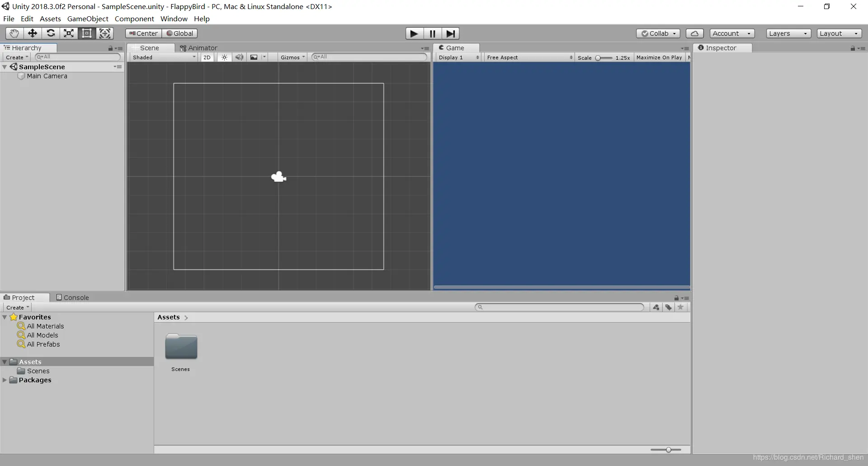Toggle Maximize On Play
This screenshot has height=466, width=868.
pos(659,57)
